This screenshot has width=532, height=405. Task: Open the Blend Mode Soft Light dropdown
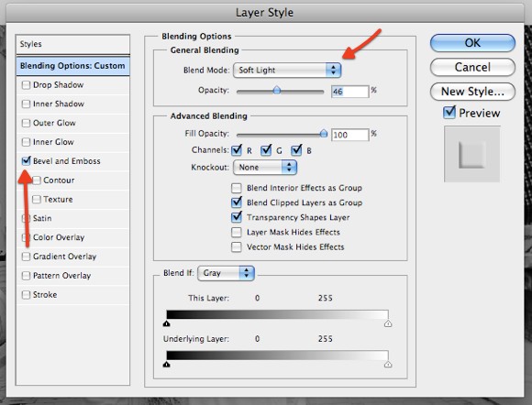[287, 71]
